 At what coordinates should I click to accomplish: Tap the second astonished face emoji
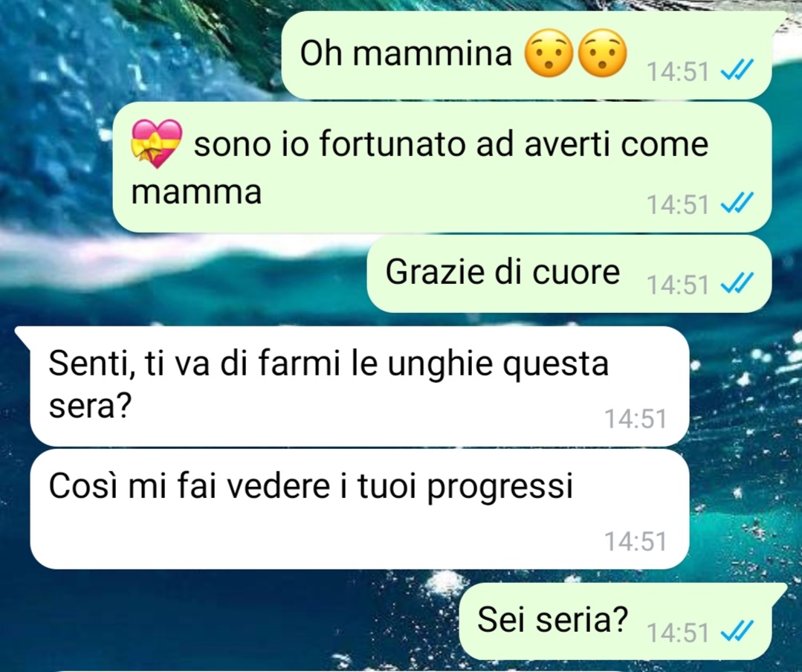pos(602,54)
